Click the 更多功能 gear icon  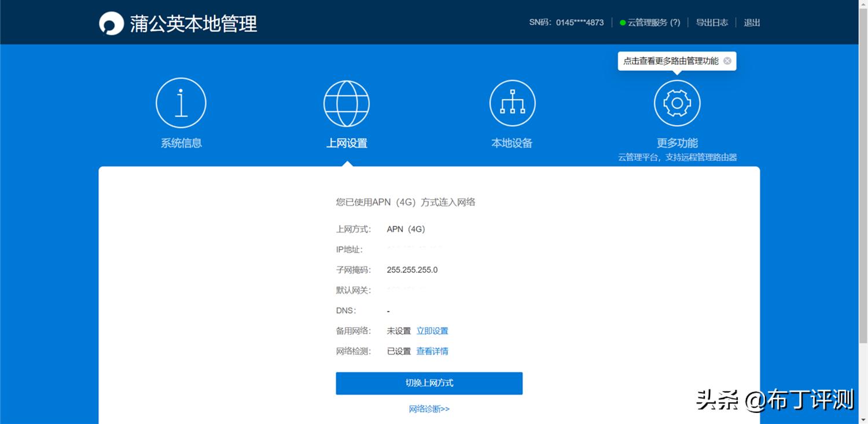(677, 102)
